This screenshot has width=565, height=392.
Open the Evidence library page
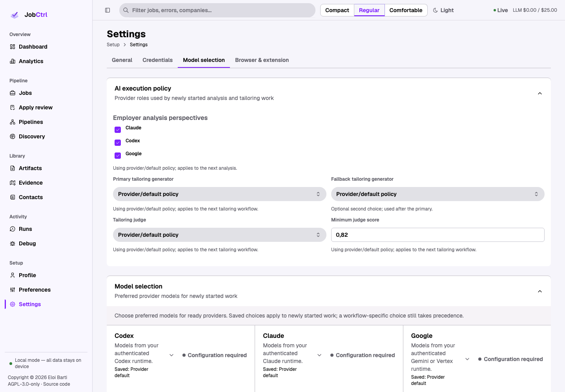coord(46,183)
